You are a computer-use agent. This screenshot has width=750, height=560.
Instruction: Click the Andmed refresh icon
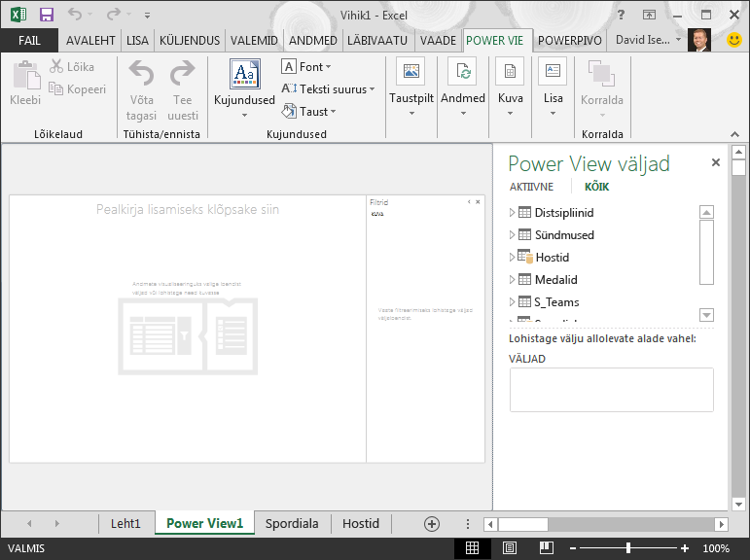click(x=462, y=71)
